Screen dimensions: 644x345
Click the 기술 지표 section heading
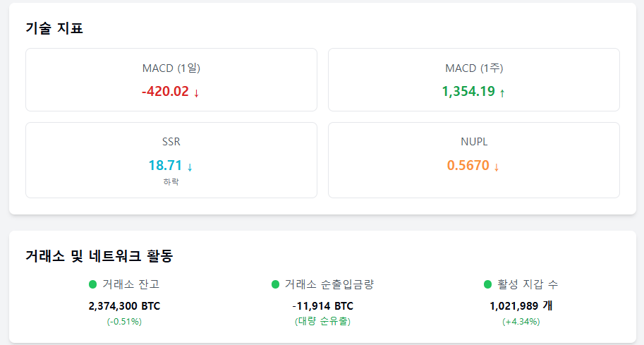click(54, 28)
